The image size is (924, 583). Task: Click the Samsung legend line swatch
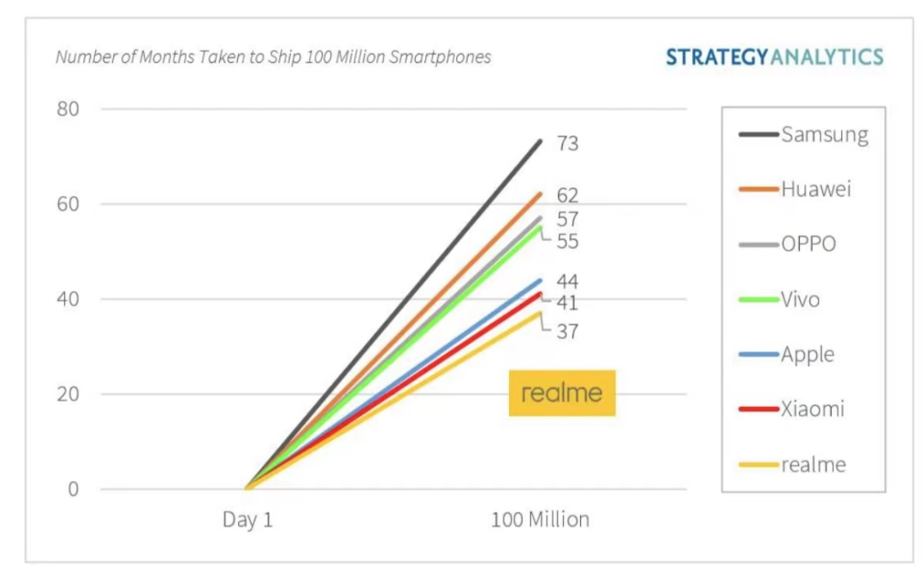758,134
